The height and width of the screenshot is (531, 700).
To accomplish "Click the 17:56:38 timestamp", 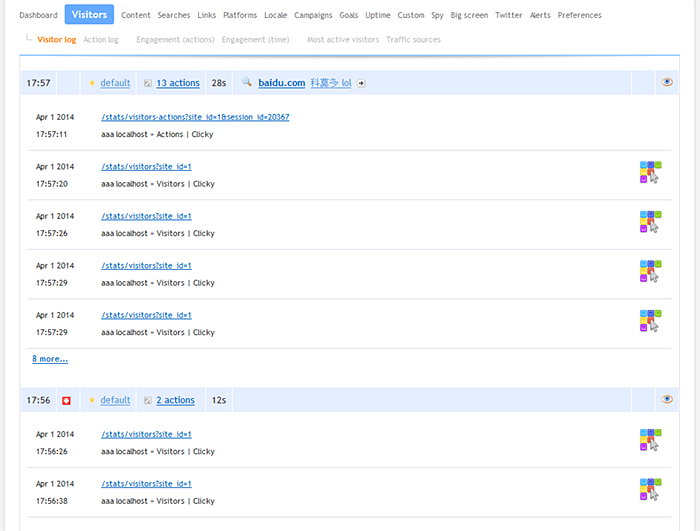I will [52, 501].
